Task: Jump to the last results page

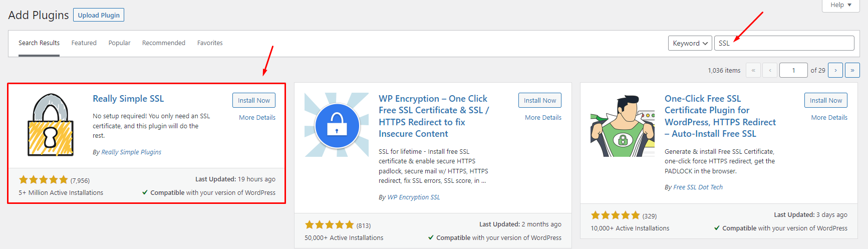Action: click(x=852, y=70)
